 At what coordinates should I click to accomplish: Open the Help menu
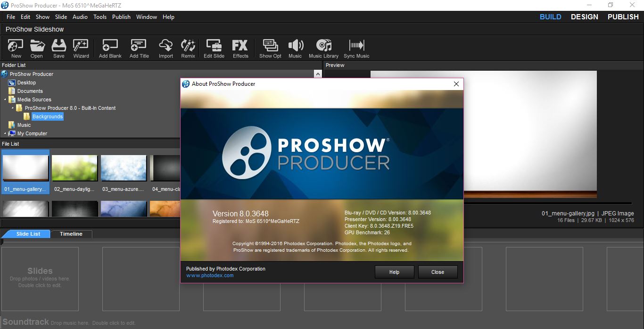168,17
